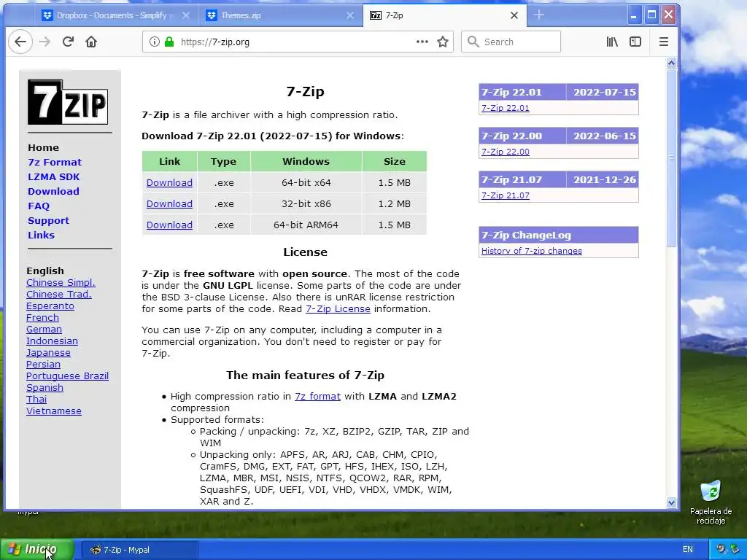Close the 7-Zip tab
Image resolution: width=747 pixels, height=560 pixels.
tap(514, 15)
